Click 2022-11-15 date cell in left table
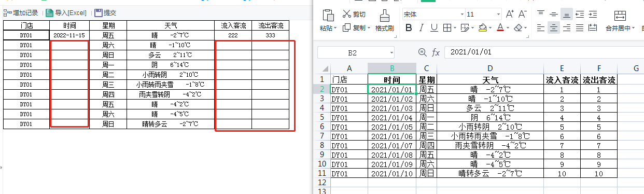Screen dimensions: 644x194 (69, 35)
